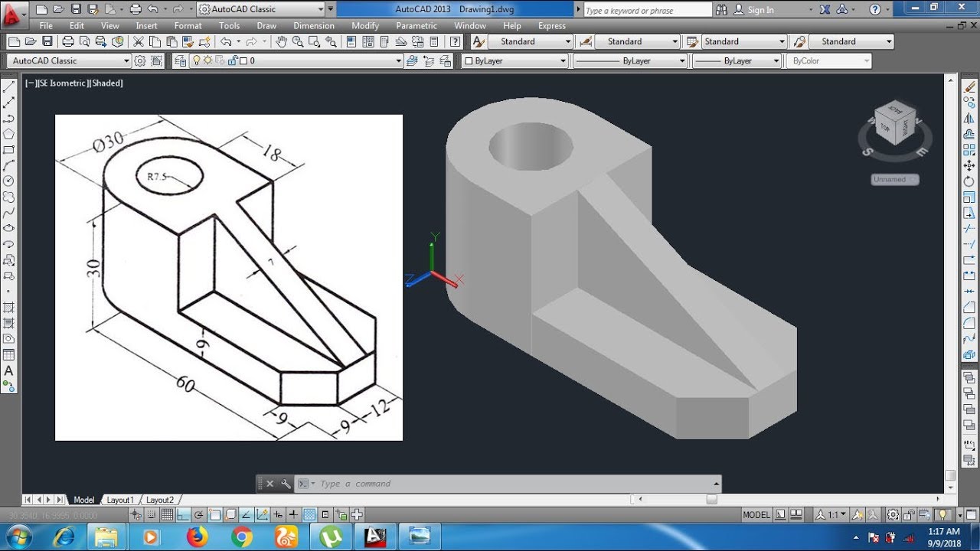Click annotation scale 1:1 button
This screenshot has height=551, width=980.
pos(831,515)
